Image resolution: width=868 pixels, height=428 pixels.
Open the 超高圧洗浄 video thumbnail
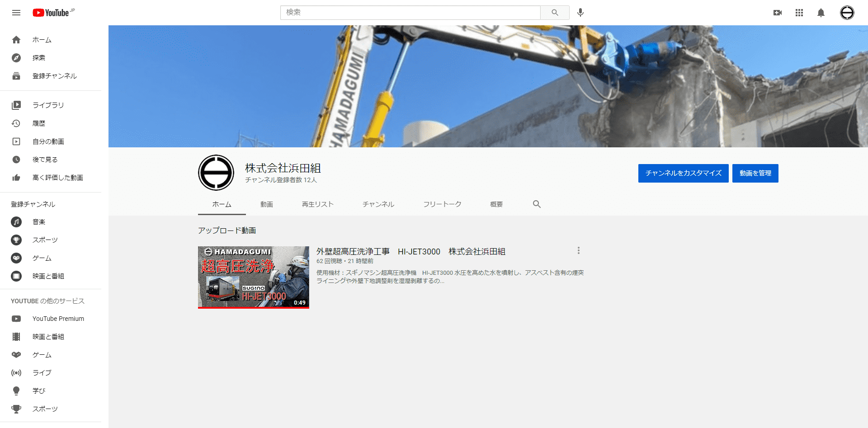coord(254,277)
